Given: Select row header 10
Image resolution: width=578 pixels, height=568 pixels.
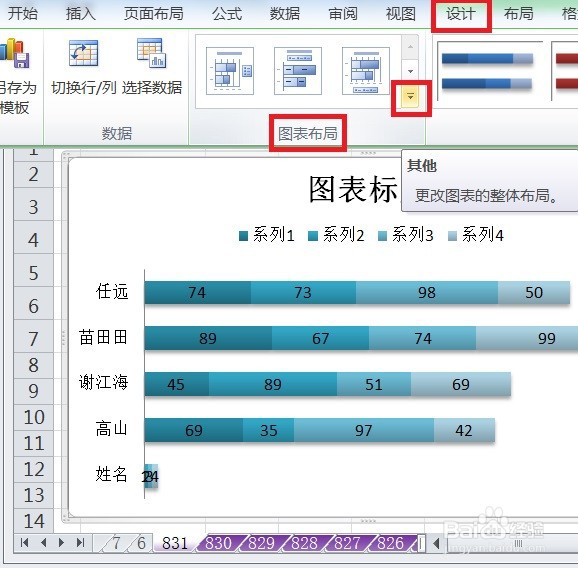Looking at the screenshot, I should click(34, 417).
